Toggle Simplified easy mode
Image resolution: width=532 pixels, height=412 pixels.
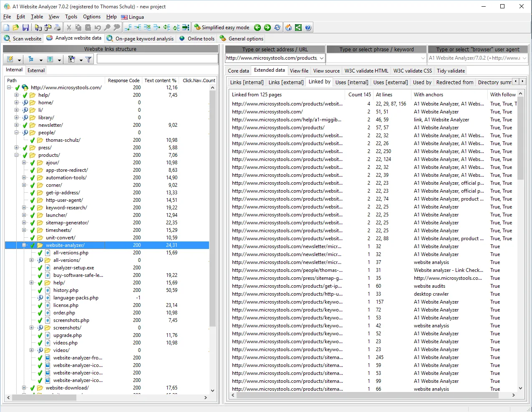[222, 28]
